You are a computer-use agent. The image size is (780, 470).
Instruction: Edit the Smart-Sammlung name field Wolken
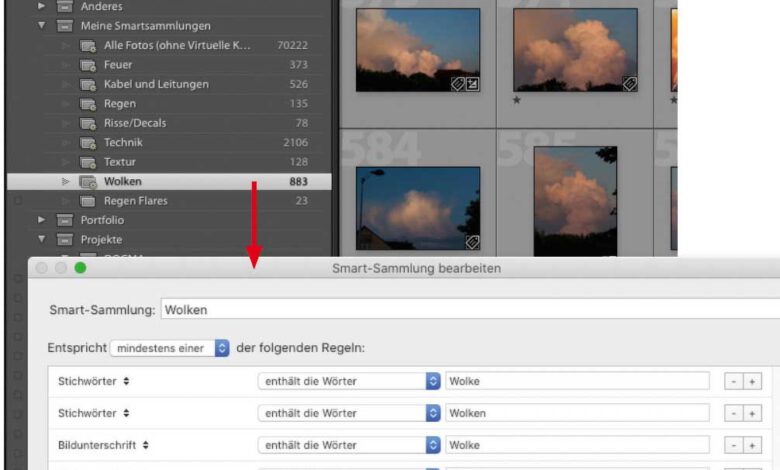tap(470, 309)
